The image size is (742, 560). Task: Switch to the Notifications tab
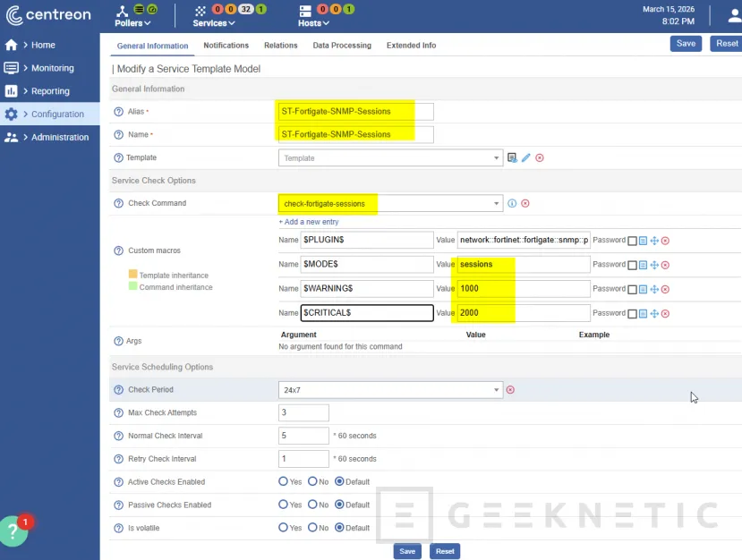pos(226,46)
